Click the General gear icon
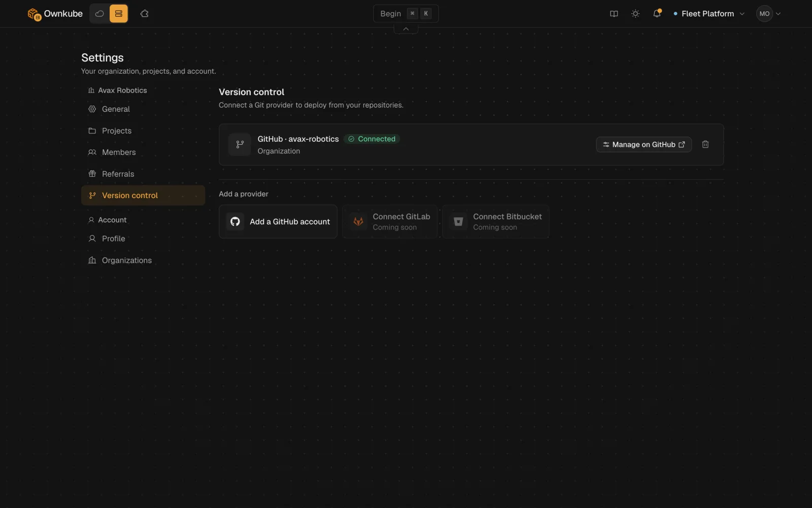 92,109
